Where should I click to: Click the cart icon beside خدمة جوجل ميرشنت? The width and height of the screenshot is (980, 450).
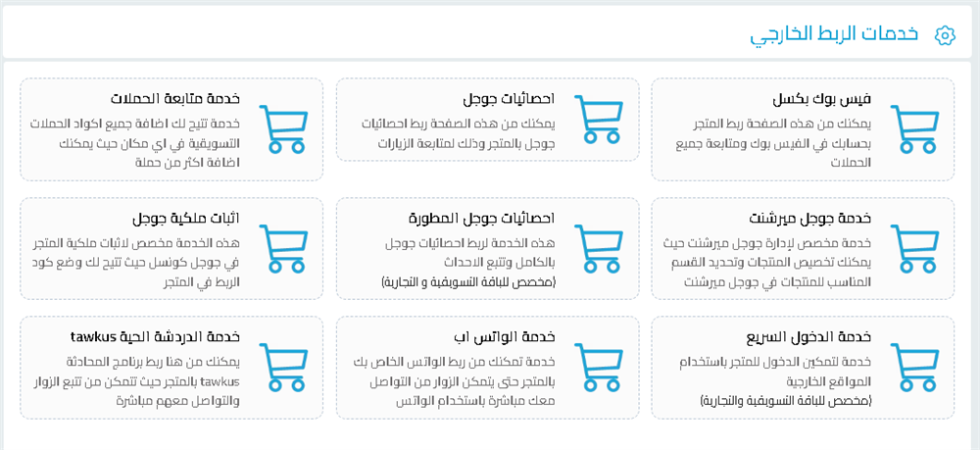click(x=913, y=248)
